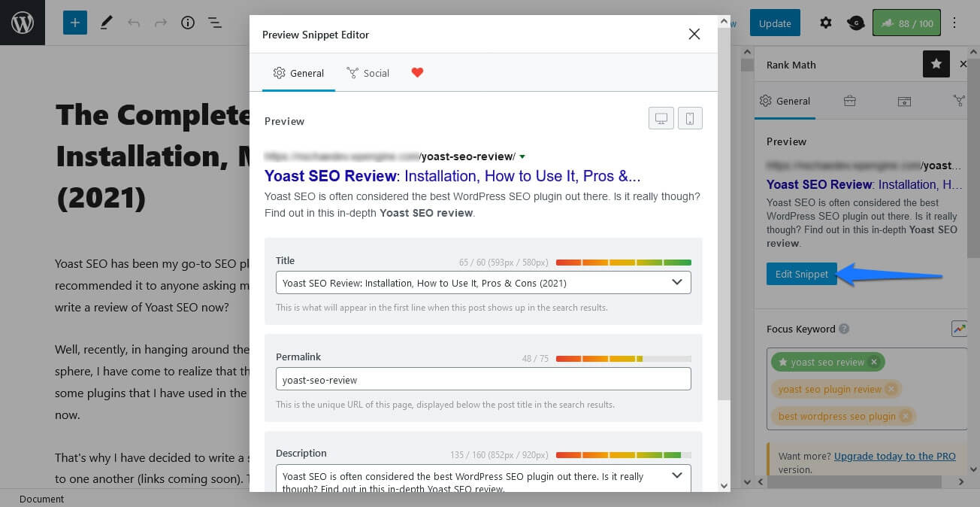The height and width of the screenshot is (507, 980).
Task: Click the snippet editor vertical scrollbar
Action: (x=724, y=226)
